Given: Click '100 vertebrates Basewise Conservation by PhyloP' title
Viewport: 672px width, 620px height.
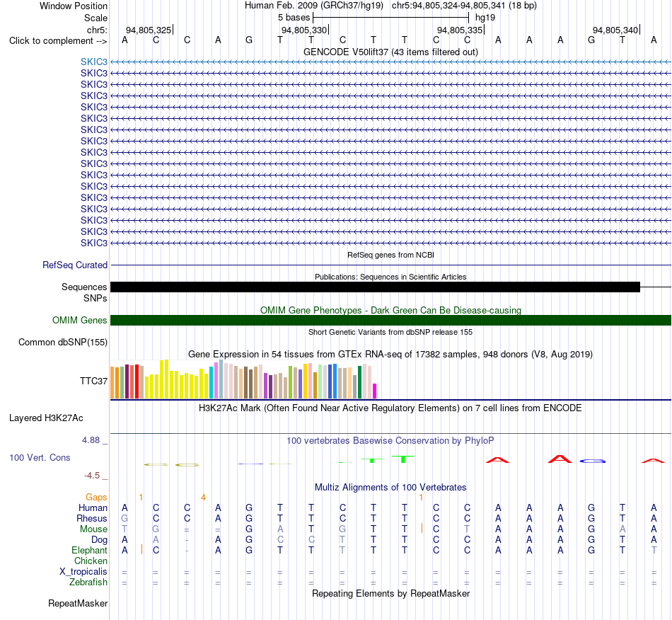Looking at the screenshot, I should click(390, 440).
